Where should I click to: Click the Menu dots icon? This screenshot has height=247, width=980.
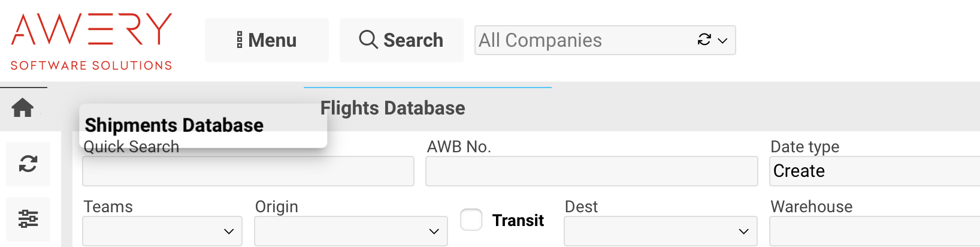click(240, 40)
